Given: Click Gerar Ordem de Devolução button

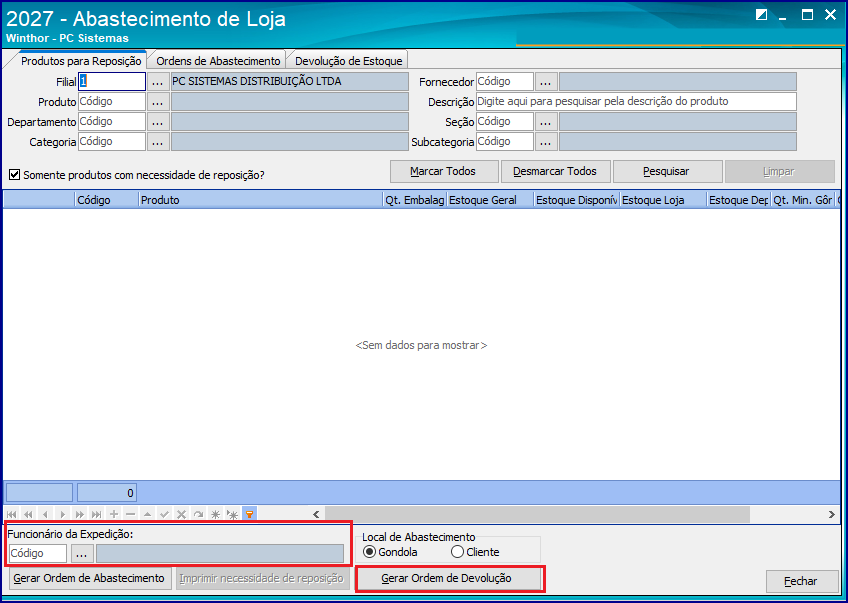Looking at the screenshot, I should tap(449, 579).
